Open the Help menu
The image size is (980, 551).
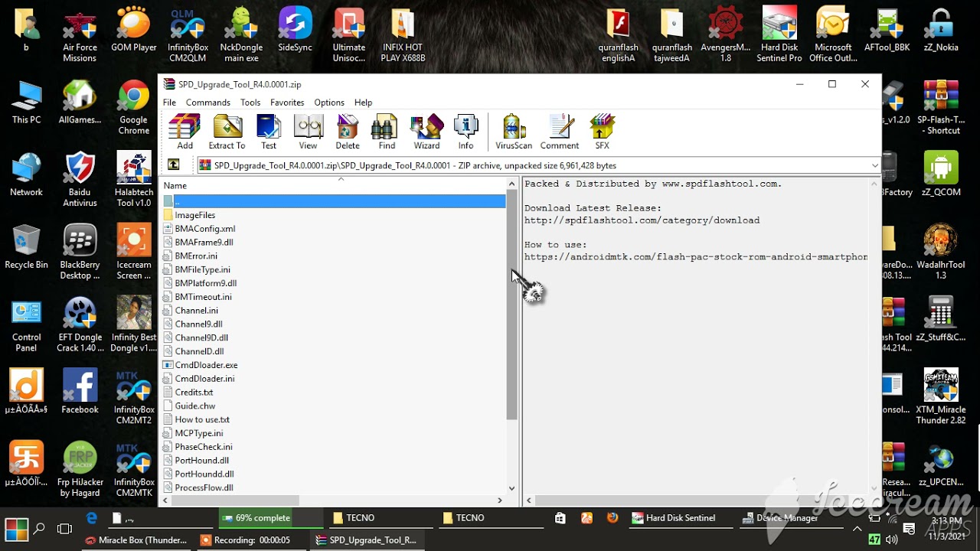pyautogui.click(x=363, y=103)
